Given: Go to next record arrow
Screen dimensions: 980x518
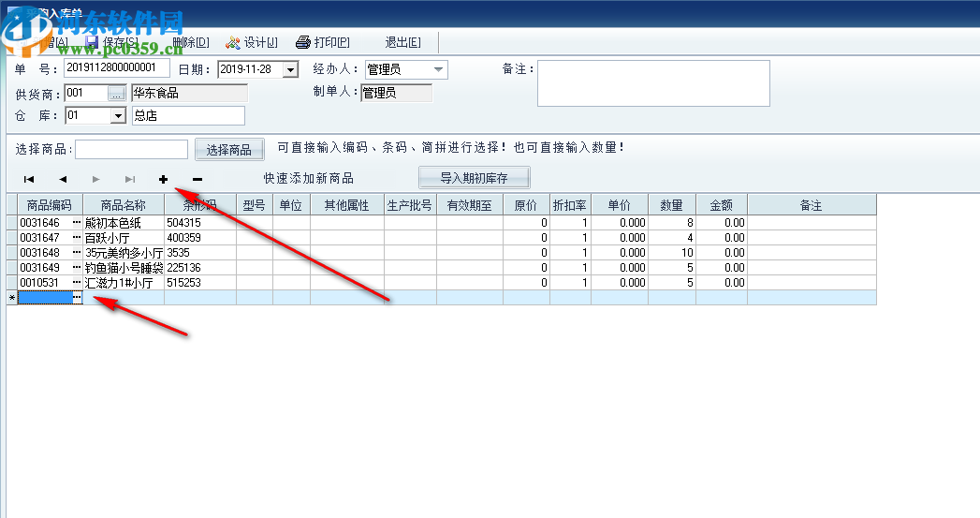Looking at the screenshot, I should [95, 180].
